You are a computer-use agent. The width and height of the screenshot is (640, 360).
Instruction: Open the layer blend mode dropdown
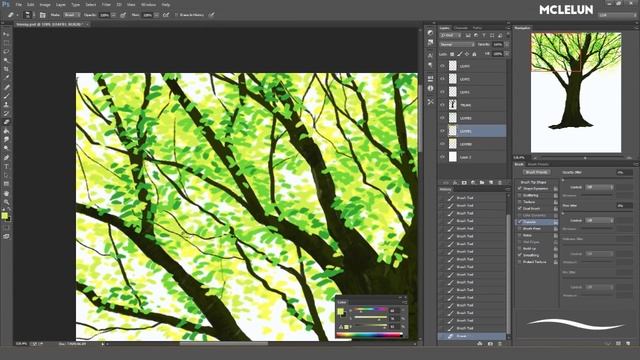click(456, 44)
